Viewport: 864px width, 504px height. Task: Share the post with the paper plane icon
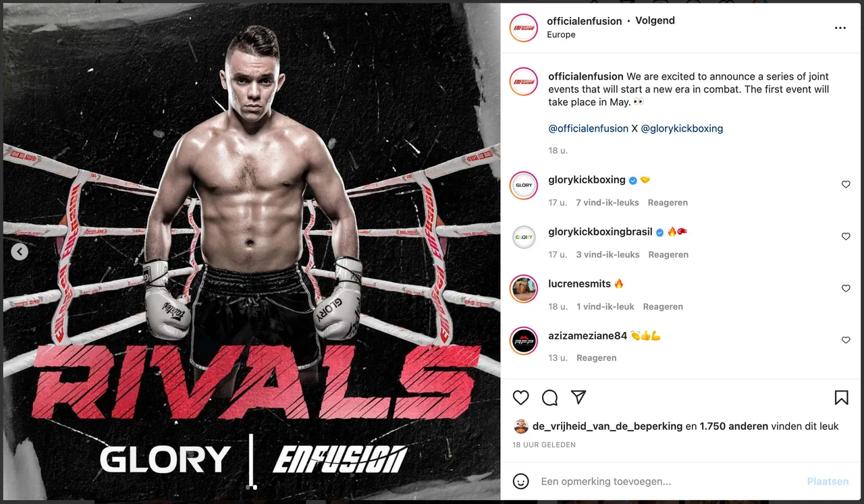coord(578,397)
